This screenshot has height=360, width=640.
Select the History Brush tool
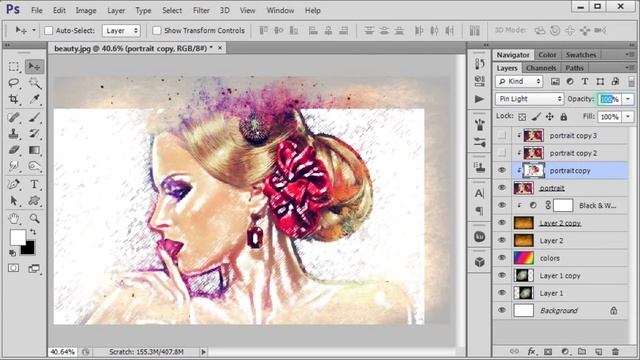(x=34, y=133)
